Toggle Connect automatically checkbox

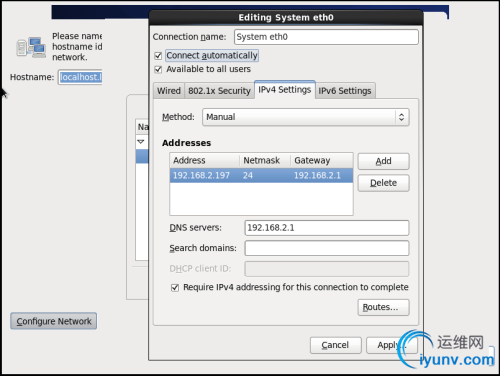pos(158,56)
